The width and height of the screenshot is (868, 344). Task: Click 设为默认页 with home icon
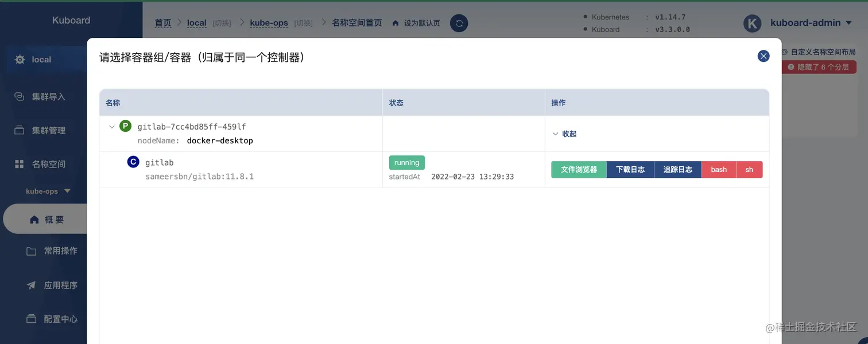click(416, 23)
